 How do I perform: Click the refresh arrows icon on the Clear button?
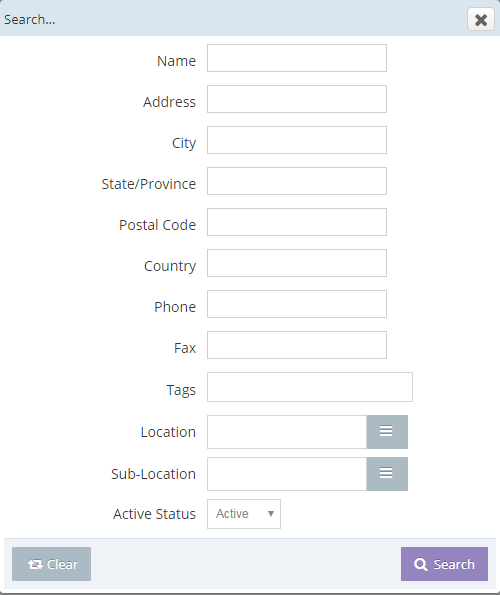pos(35,565)
